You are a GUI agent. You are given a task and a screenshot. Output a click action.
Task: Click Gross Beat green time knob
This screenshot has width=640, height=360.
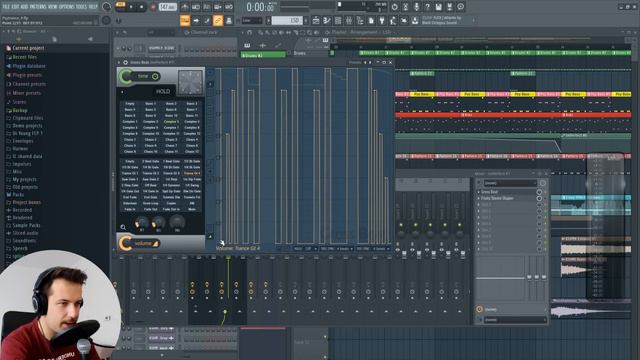click(126, 76)
